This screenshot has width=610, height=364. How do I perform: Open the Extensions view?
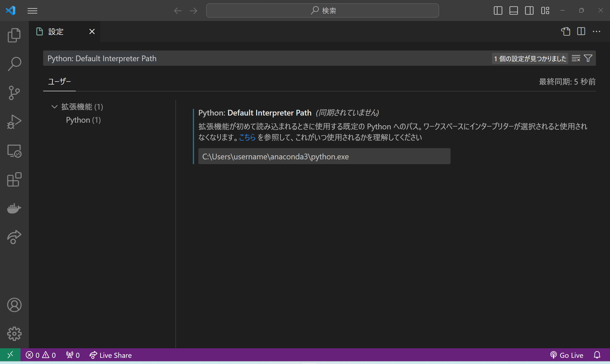tap(14, 180)
